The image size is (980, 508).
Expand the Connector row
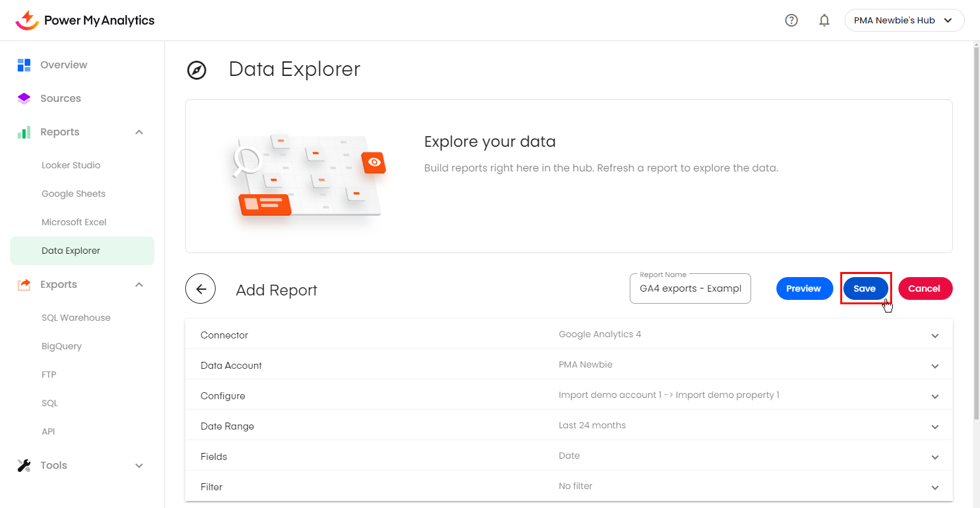934,336
